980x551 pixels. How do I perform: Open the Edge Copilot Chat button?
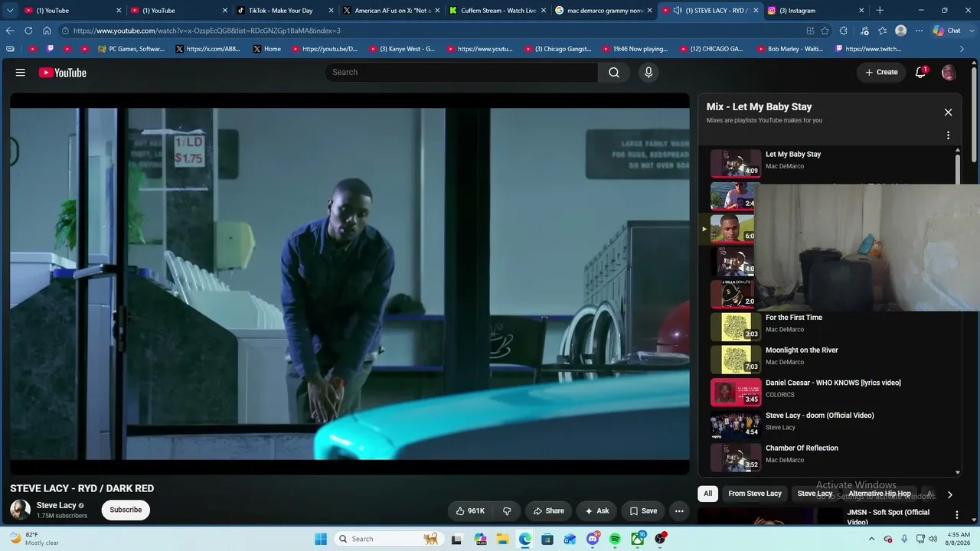tap(947, 31)
